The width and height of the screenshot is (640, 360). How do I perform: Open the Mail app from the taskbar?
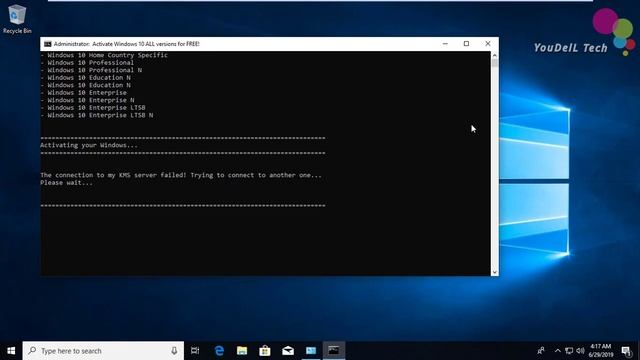288,351
